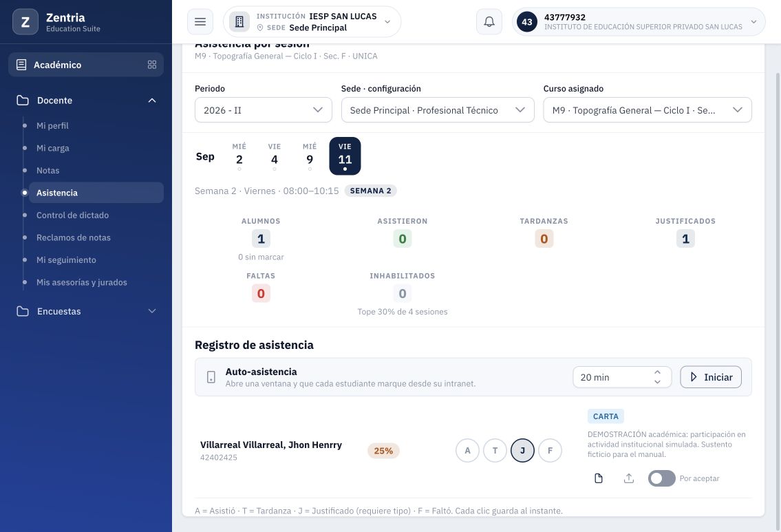The height and width of the screenshot is (532, 781).
Task: Click the institution building icon
Action: pyautogui.click(x=239, y=22)
